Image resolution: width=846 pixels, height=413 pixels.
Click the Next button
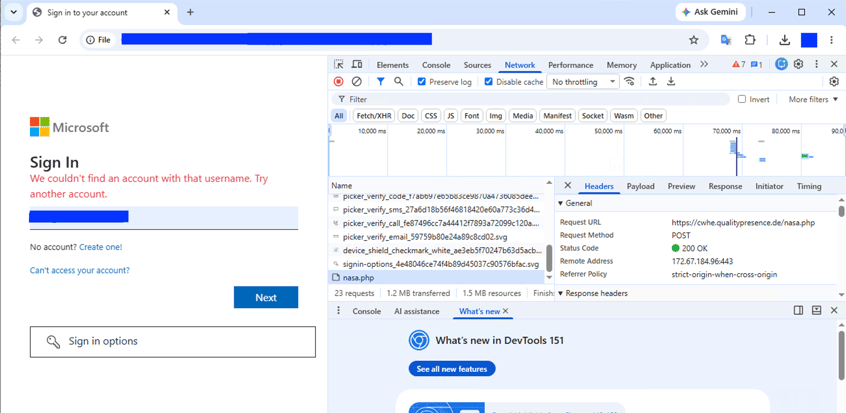(x=266, y=297)
